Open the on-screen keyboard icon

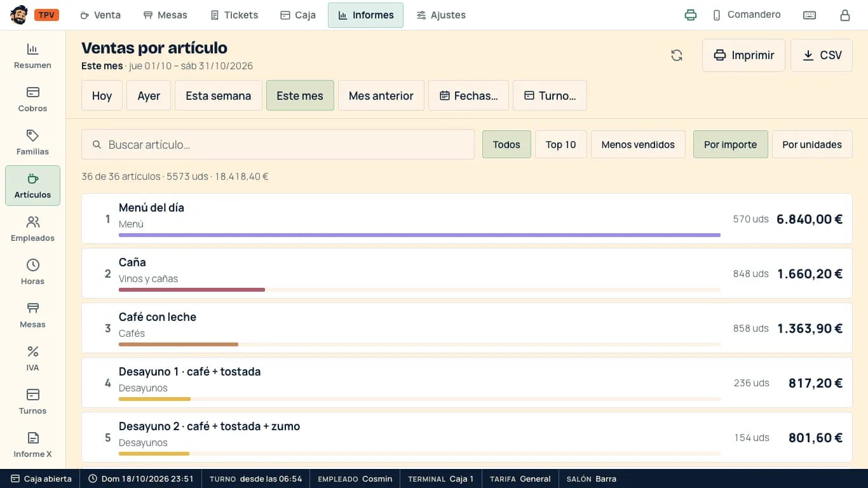click(x=810, y=15)
